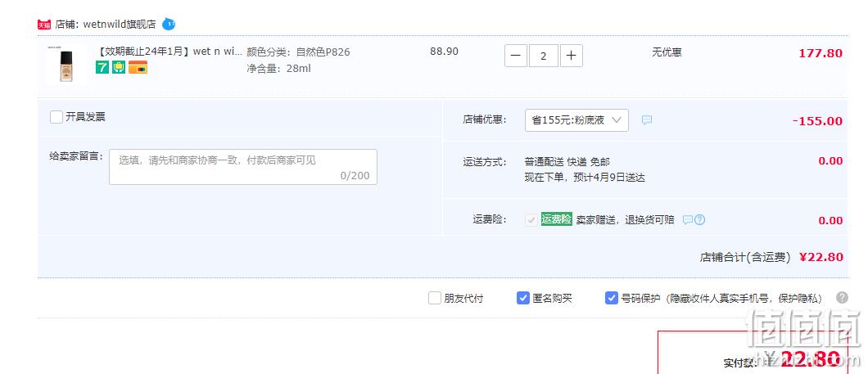The width and height of the screenshot is (868, 374).
Task: Click the question mark help icon beside 运费险
Action: click(699, 219)
